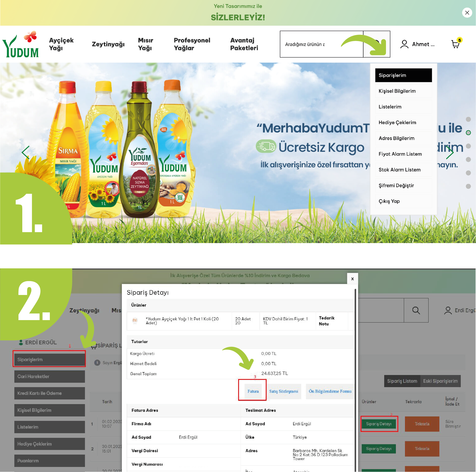Open the Profesyonel Yağlar menu
The height and width of the screenshot is (472, 476).
(x=192, y=44)
